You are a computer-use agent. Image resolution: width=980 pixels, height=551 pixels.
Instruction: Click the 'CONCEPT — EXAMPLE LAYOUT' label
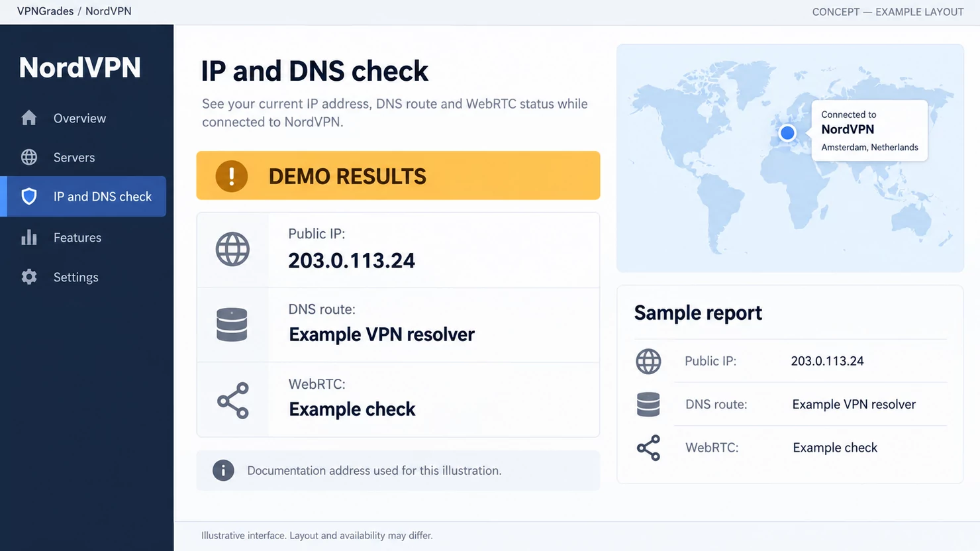[888, 12]
